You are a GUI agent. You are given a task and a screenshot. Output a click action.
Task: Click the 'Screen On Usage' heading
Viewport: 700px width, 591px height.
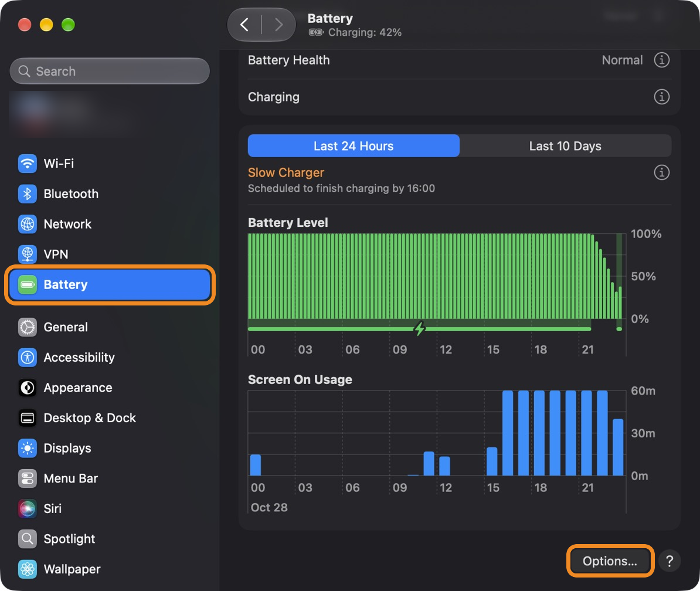[x=300, y=379]
